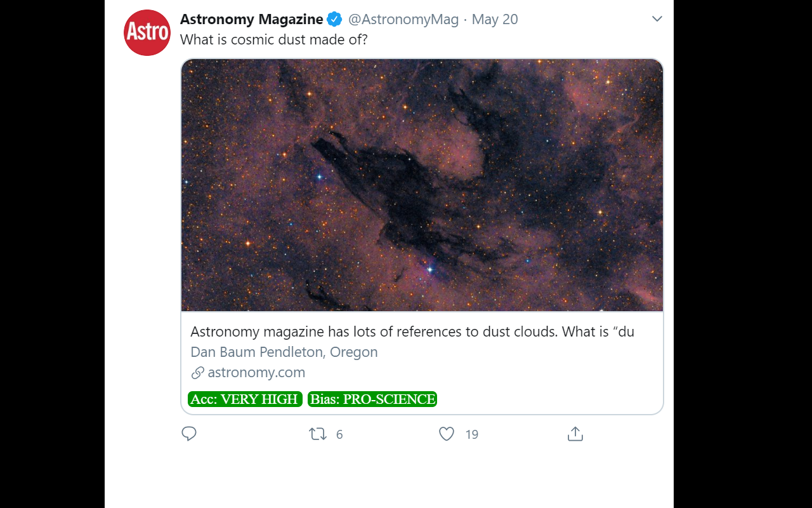Click the "What is cosmic dust made of?" text
The image size is (812, 508).
click(274, 40)
